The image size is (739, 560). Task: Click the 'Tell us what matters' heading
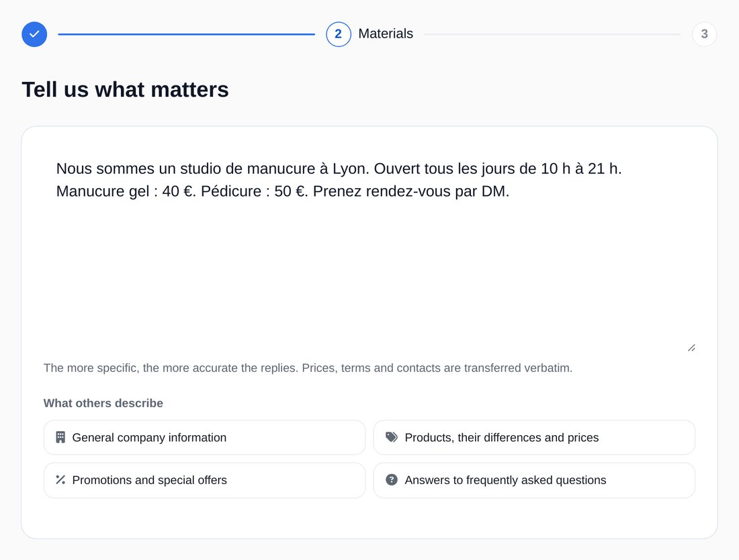tap(126, 89)
